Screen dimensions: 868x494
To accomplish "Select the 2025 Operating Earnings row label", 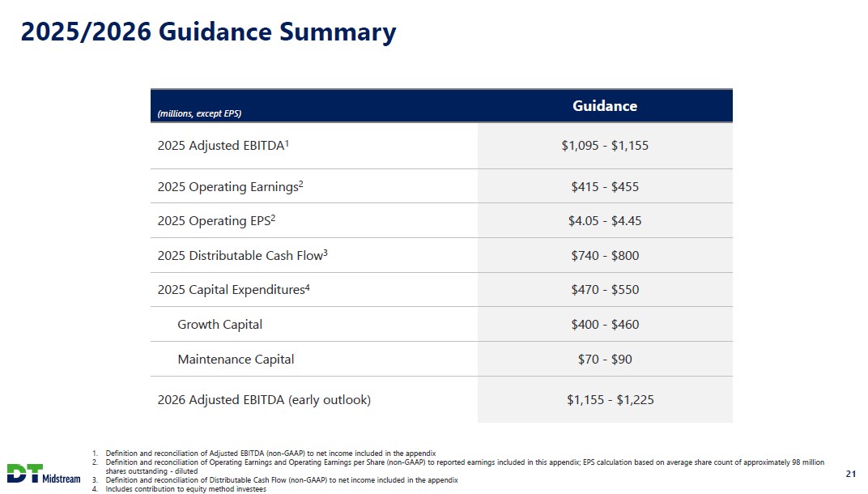I will [x=230, y=187].
